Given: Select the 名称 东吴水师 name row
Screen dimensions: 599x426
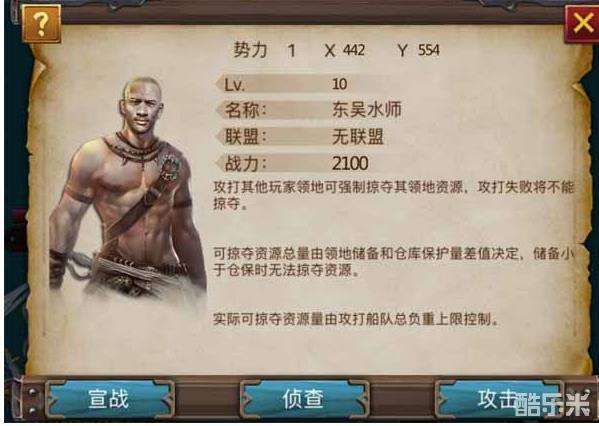Looking at the screenshot, I should [x=309, y=110].
